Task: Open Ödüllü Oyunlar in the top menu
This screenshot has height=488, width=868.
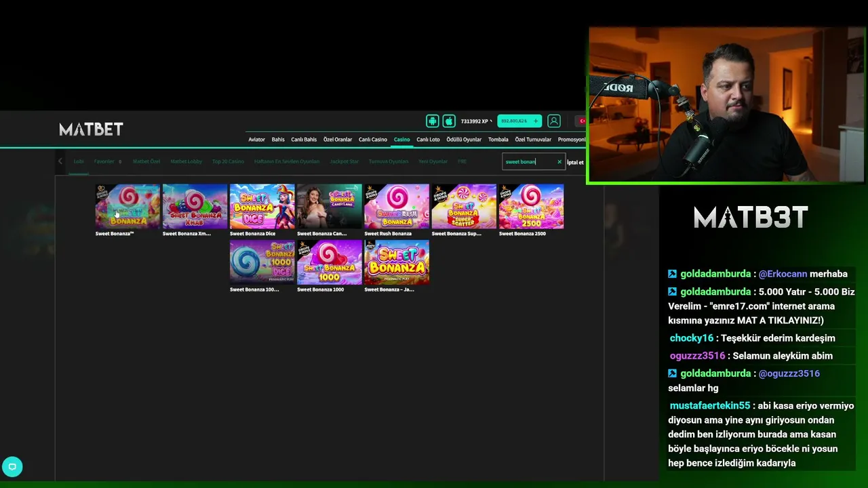Action: coord(464,140)
